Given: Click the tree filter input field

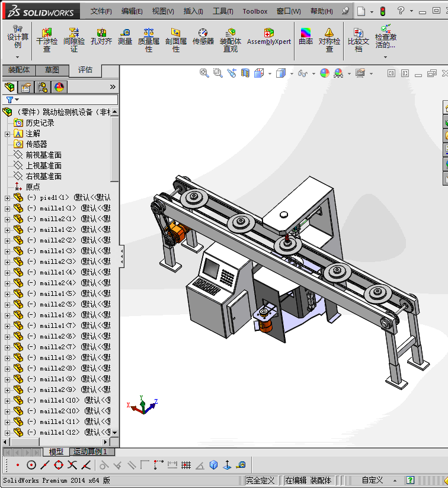Looking at the screenshot, I should (x=69, y=100).
